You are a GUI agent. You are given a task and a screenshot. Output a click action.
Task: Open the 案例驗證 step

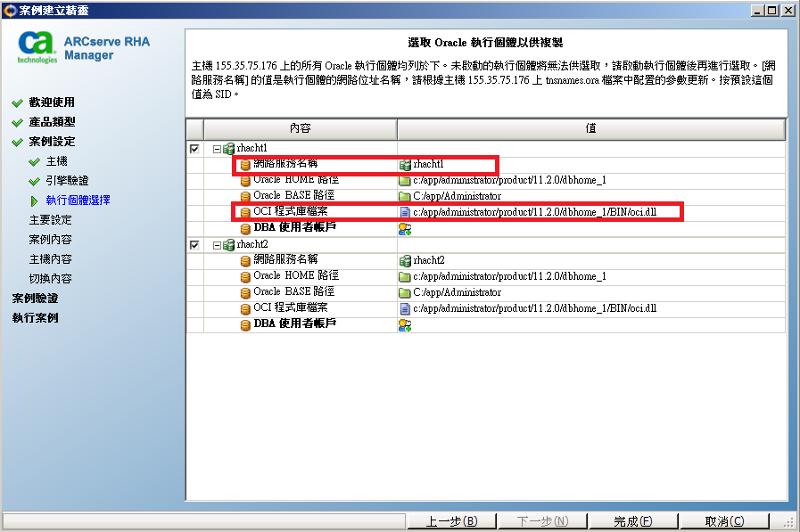pos(35,299)
